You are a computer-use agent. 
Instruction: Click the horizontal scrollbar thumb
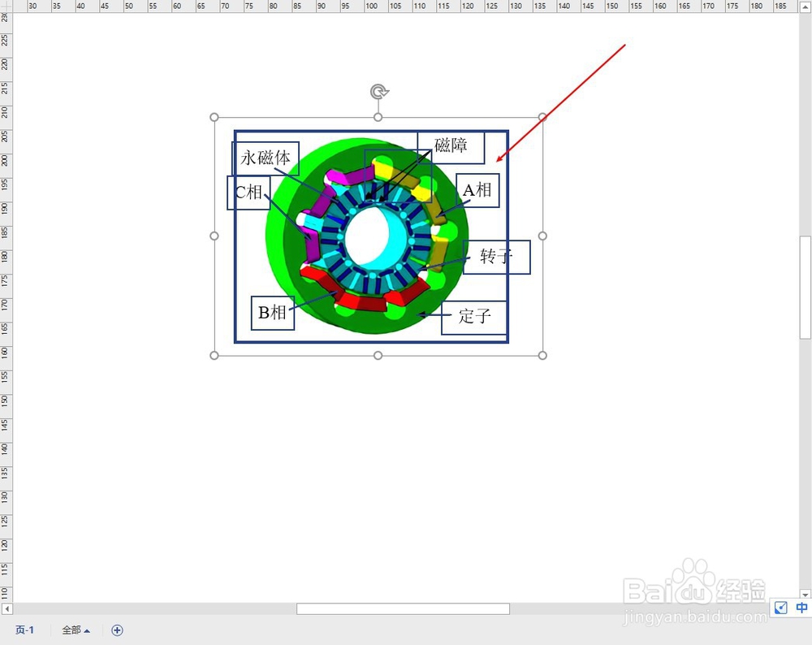click(x=403, y=608)
